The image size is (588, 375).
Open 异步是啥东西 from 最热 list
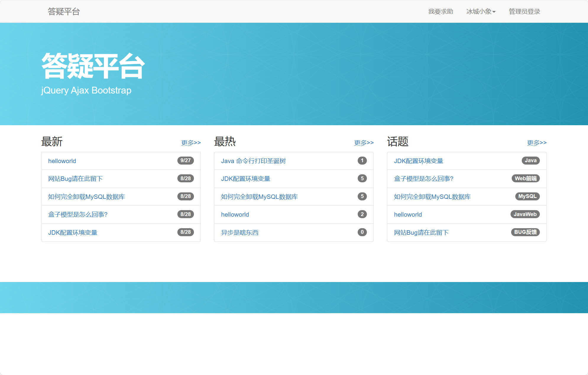pyautogui.click(x=239, y=232)
